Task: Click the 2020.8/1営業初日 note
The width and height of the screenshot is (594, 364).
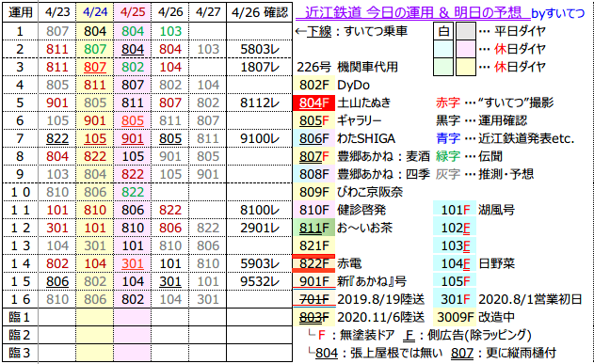Action: [x=530, y=299]
